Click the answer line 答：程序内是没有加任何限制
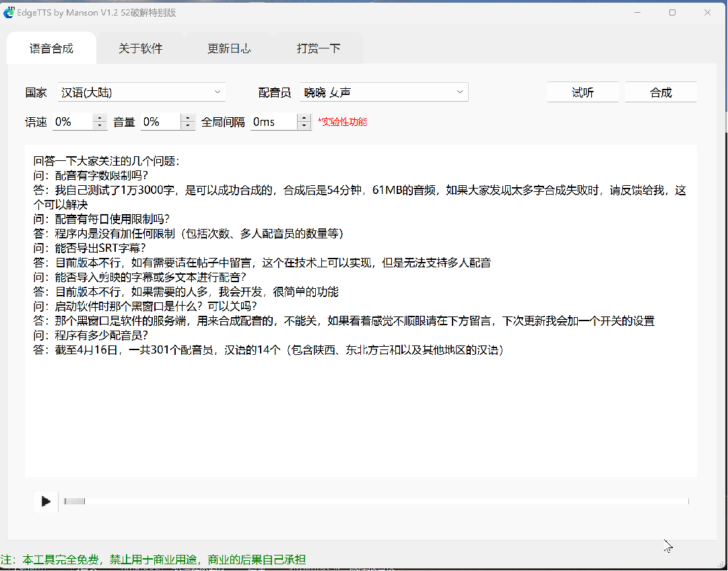728x571 pixels. [188, 234]
